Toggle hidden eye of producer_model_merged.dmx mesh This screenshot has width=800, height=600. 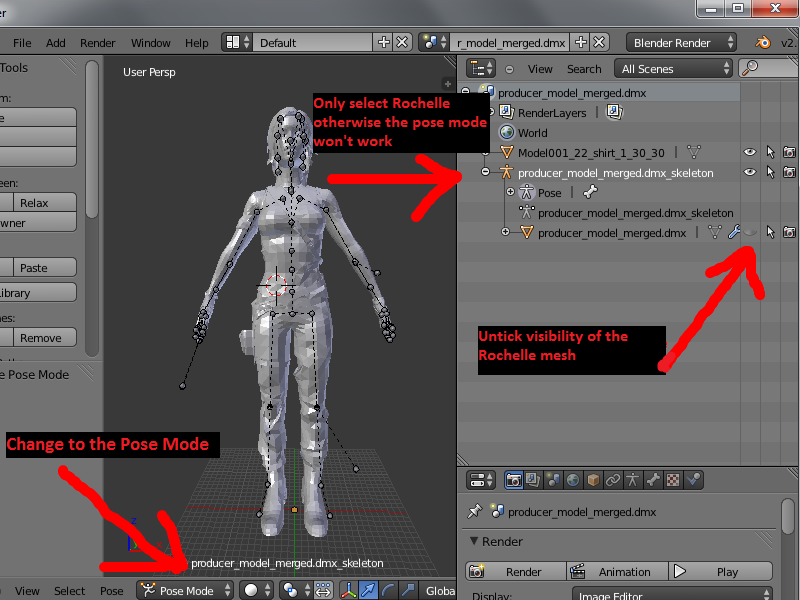click(x=749, y=233)
